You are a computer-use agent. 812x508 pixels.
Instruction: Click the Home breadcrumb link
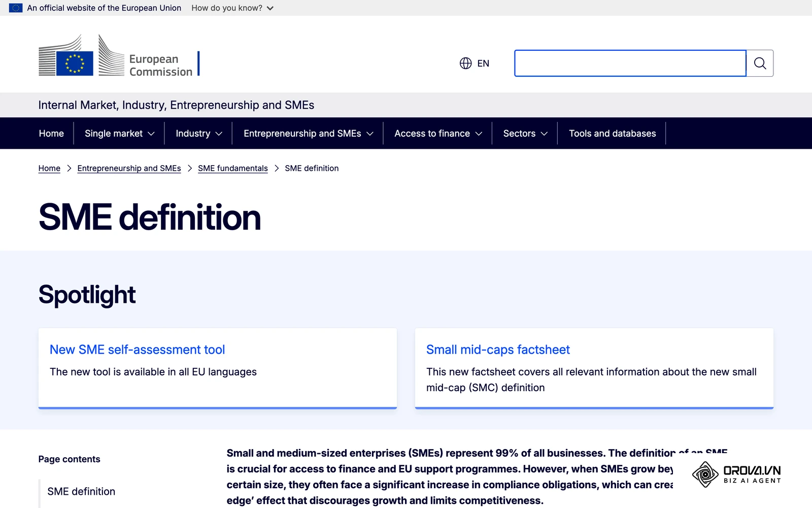tap(49, 168)
